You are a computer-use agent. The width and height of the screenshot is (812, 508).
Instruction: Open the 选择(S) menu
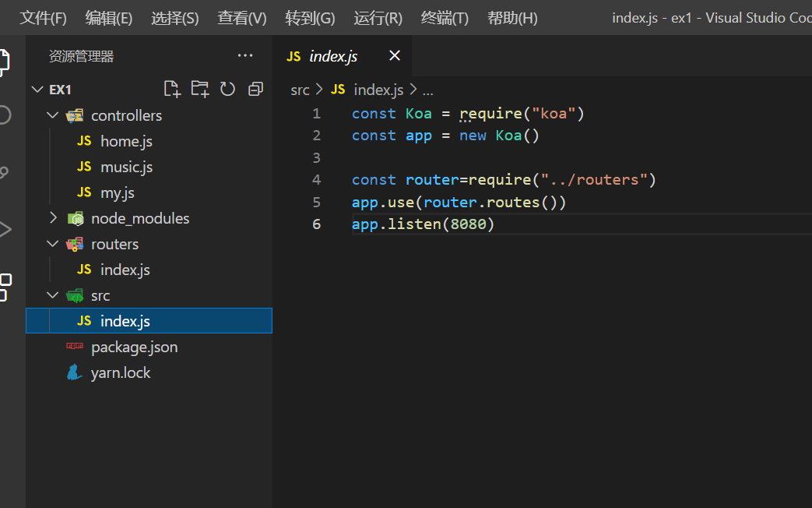point(175,18)
